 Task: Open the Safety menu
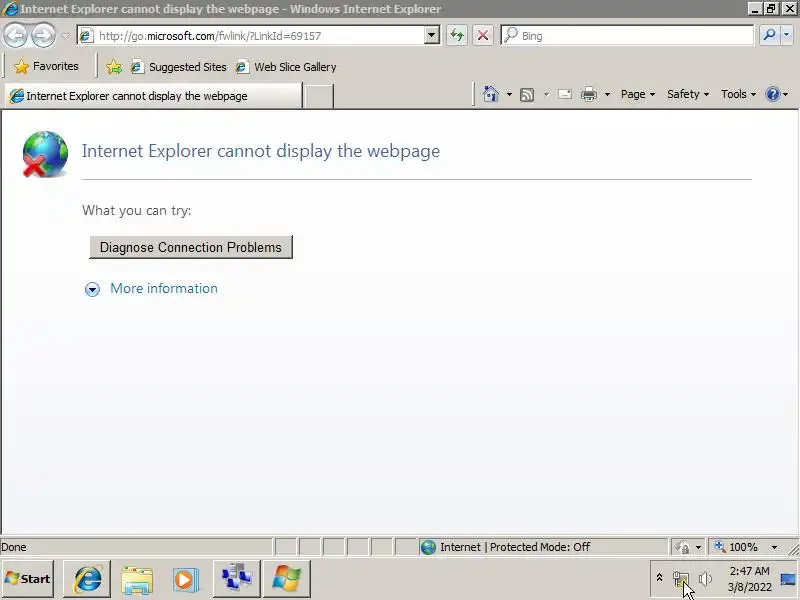coord(687,94)
